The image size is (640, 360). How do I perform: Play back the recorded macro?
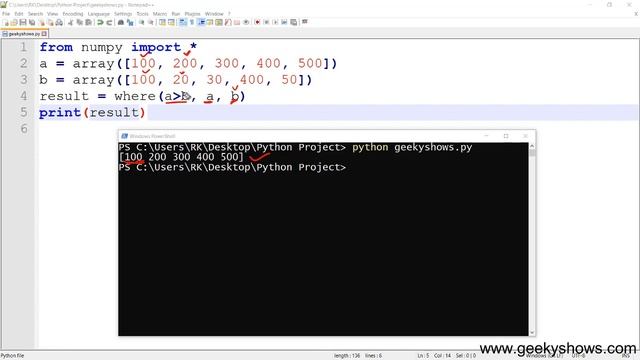(276, 22)
